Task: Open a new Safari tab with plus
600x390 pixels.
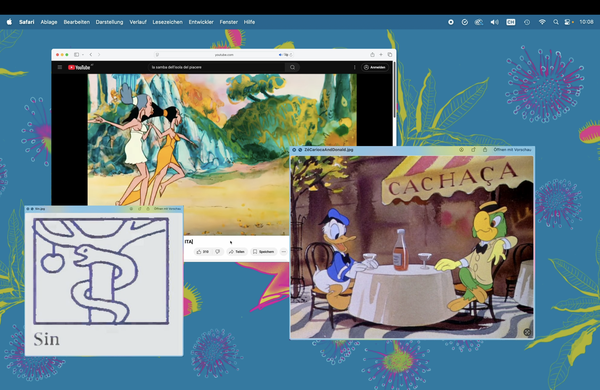Action: tap(381, 55)
